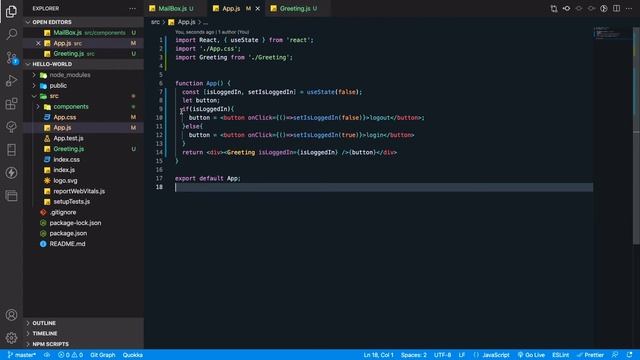Click the master branch status bar item

pyautogui.click(x=22, y=355)
